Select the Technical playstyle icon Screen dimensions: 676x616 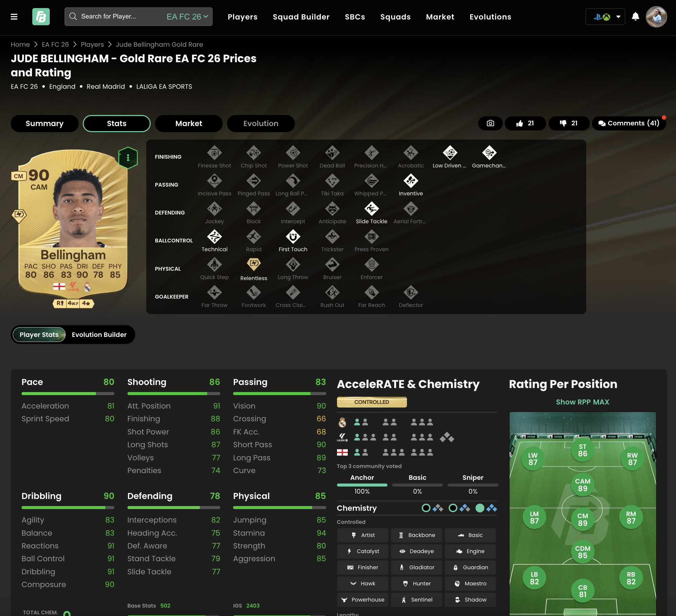coord(215,237)
